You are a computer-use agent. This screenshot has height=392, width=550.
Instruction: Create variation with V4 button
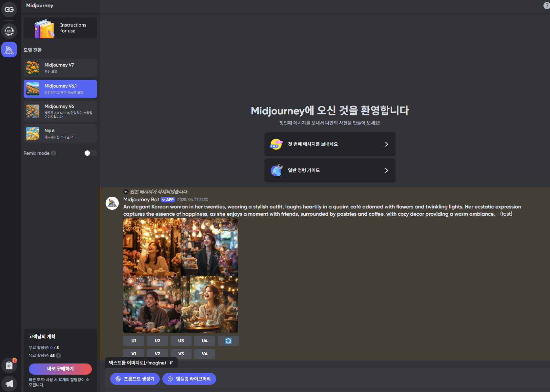[x=205, y=354]
